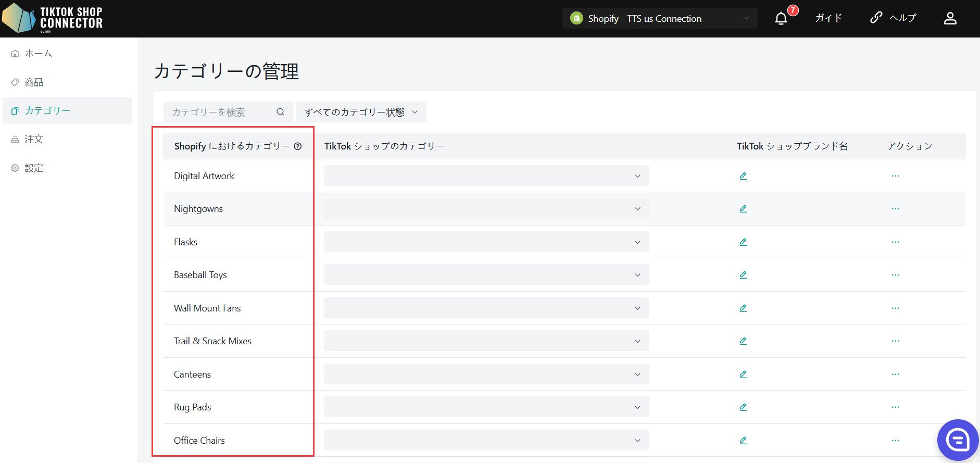Edit brand name for Digital Artwork
Viewport: 980px width, 463px height.
pyautogui.click(x=743, y=176)
